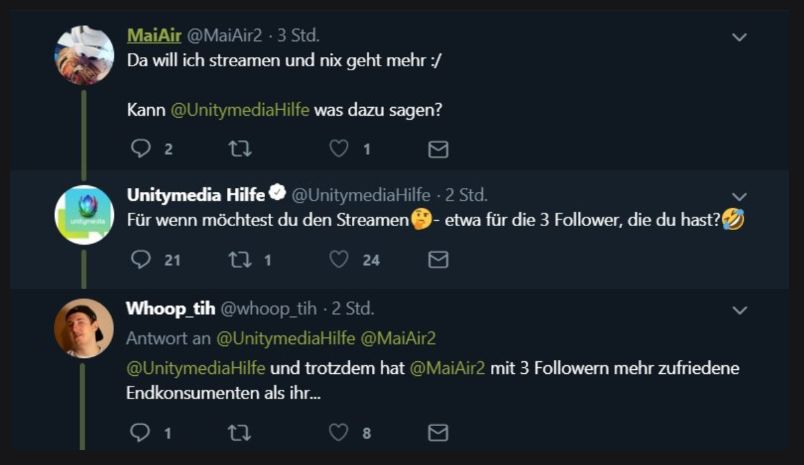
Task: Open the @MaiAir2 mention in Whoop_tih's reply text
Action: (445, 368)
